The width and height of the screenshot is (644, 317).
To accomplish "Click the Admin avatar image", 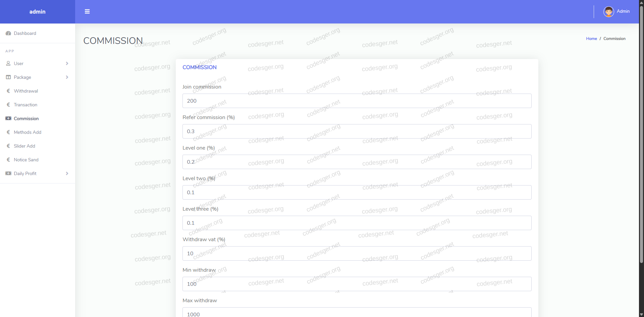I will 608,11.
